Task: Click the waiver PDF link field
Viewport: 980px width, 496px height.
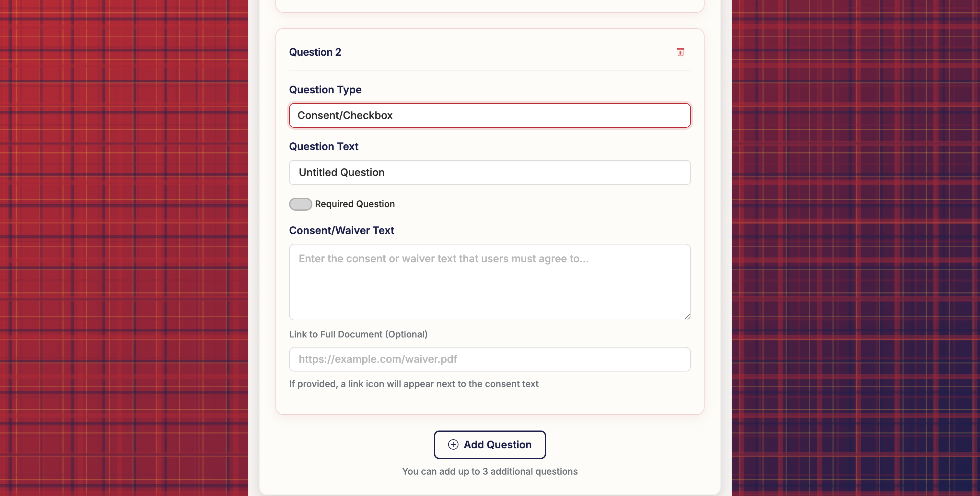Action: click(490, 359)
